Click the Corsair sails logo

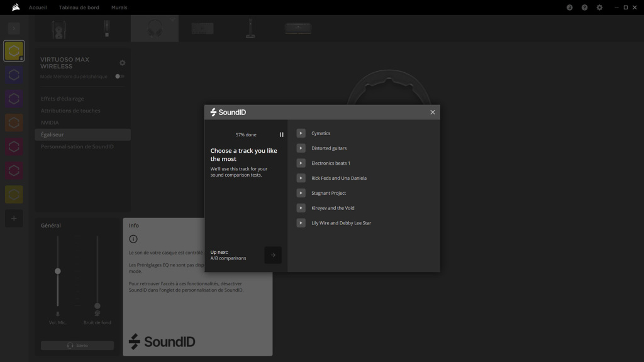pyautogui.click(x=16, y=7)
